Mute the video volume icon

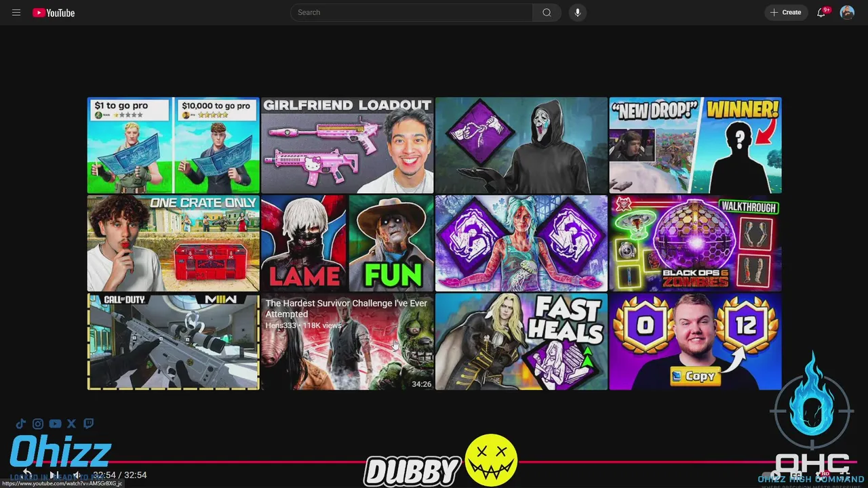[x=77, y=474]
